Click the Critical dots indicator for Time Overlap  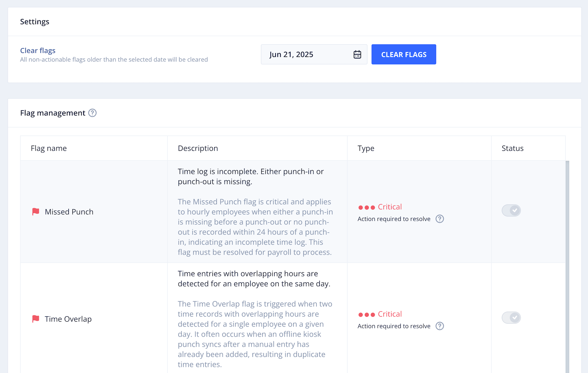tap(367, 314)
